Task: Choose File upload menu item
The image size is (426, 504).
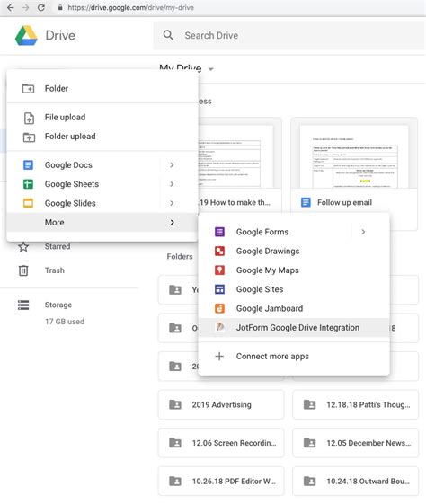Action: pyautogui.click(x=102, y=118)
